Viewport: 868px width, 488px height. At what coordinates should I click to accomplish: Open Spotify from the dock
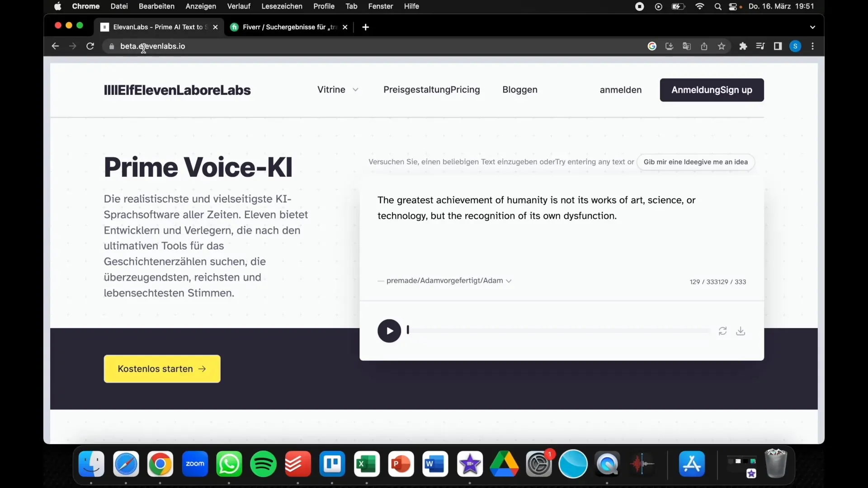pyautogui.click(x=264, y=464)
